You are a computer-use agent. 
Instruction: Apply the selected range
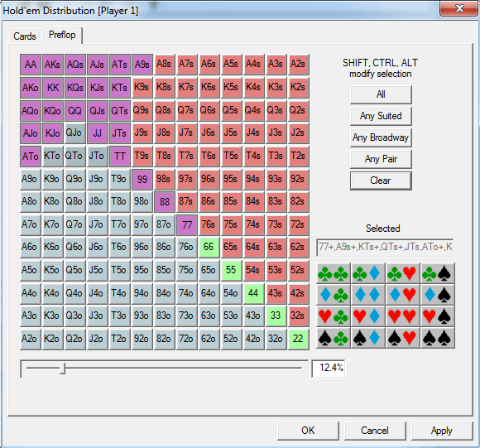pyautogui.click(x=442, y=431)
